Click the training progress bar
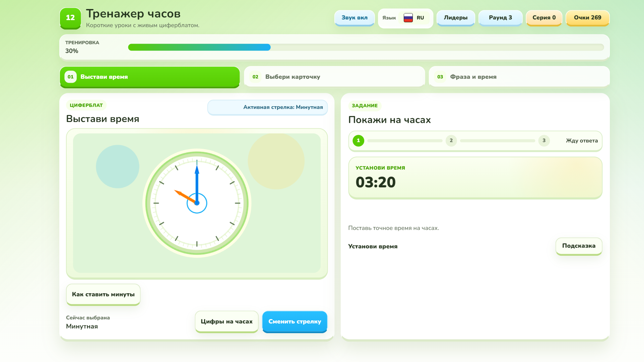The height and width of the screenshot is (362, 644). point(366,47)
